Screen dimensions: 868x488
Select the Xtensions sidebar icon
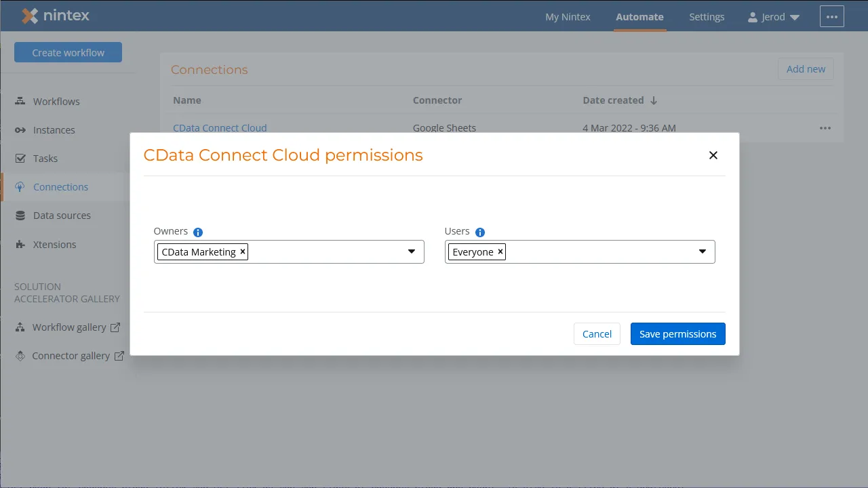click(20, 244)
